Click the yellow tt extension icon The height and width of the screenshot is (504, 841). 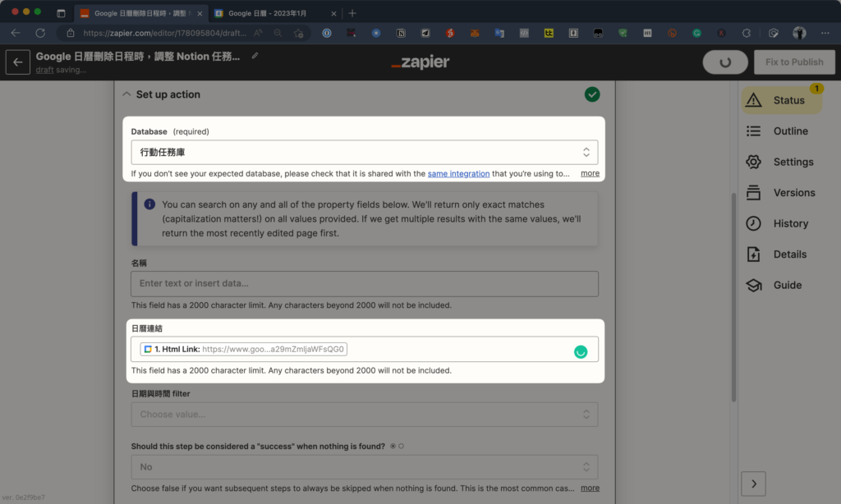[549, 33]
